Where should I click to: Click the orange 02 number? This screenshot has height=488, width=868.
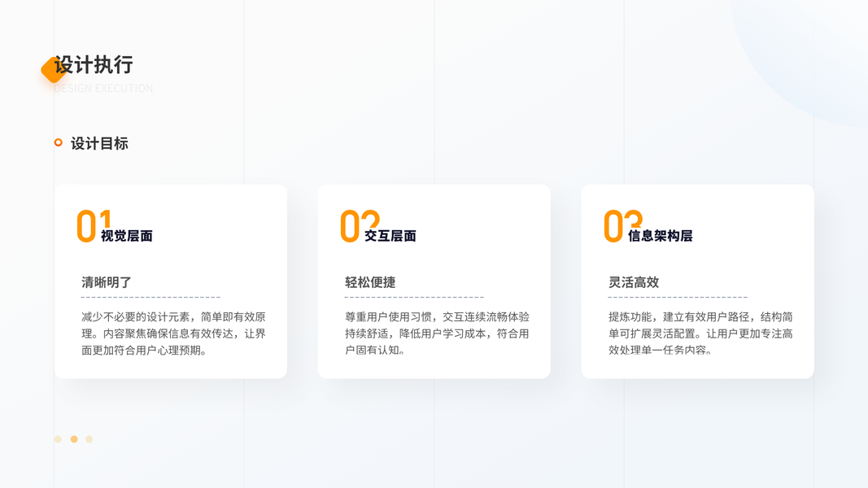[x=360, y=226]
